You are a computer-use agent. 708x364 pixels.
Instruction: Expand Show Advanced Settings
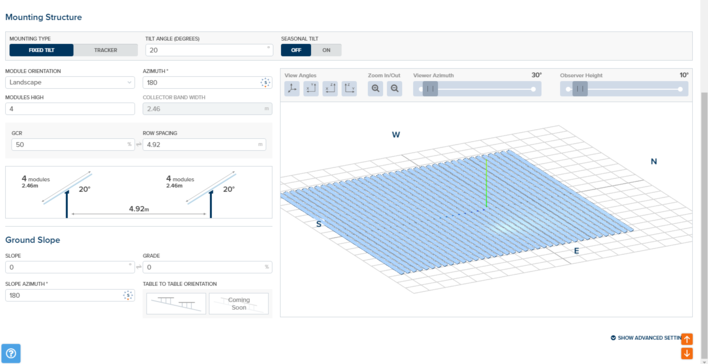646,338
